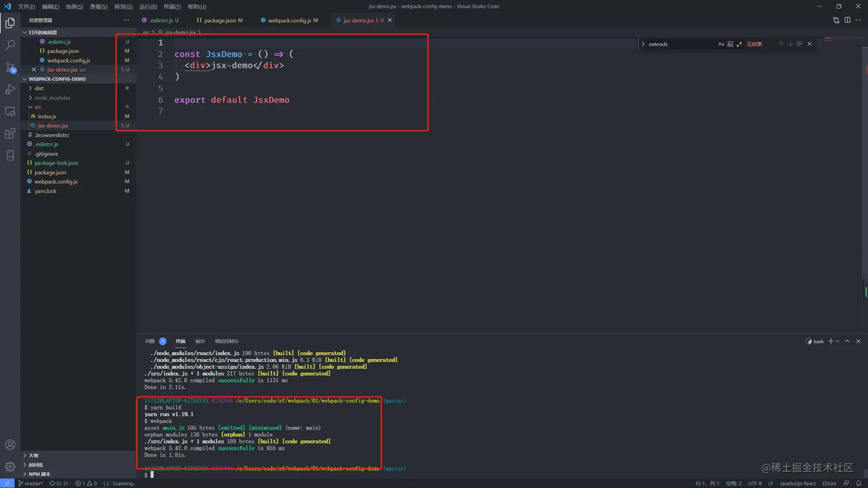Open the Run and Debug view
868x488 pixels.
tap(10, 89)
